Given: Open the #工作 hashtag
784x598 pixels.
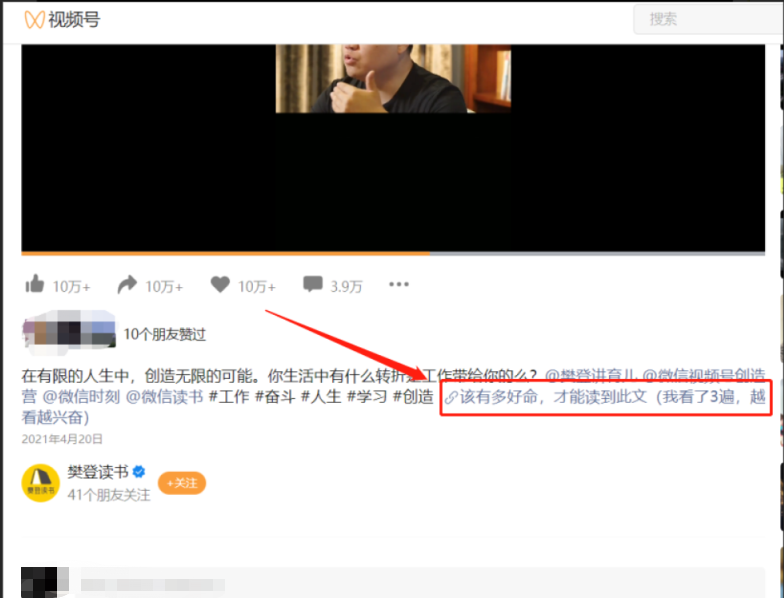Looking at the screenshot, I should click(229, 396).
